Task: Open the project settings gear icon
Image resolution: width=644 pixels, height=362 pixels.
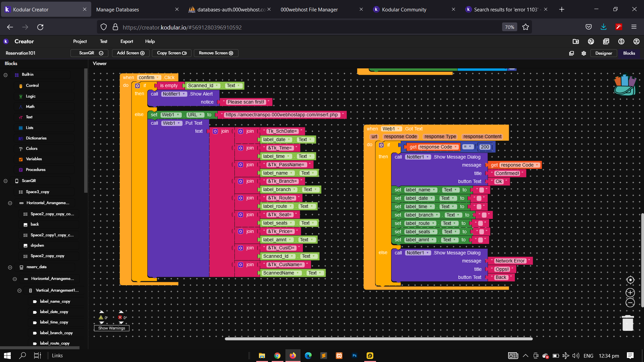Action: (x=584, y=53)
